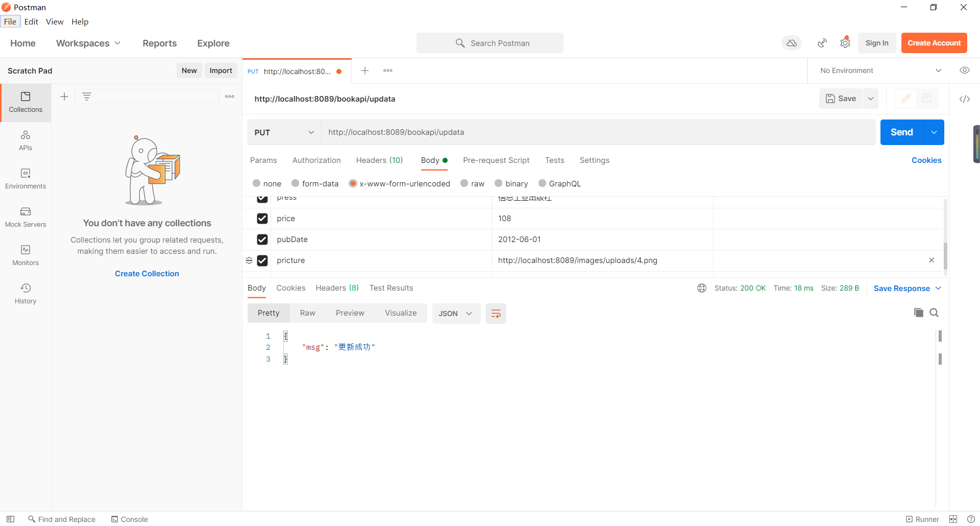Uncheck the pubDate parameter
The height and width of the screenshot is (526, 980).
262,239
